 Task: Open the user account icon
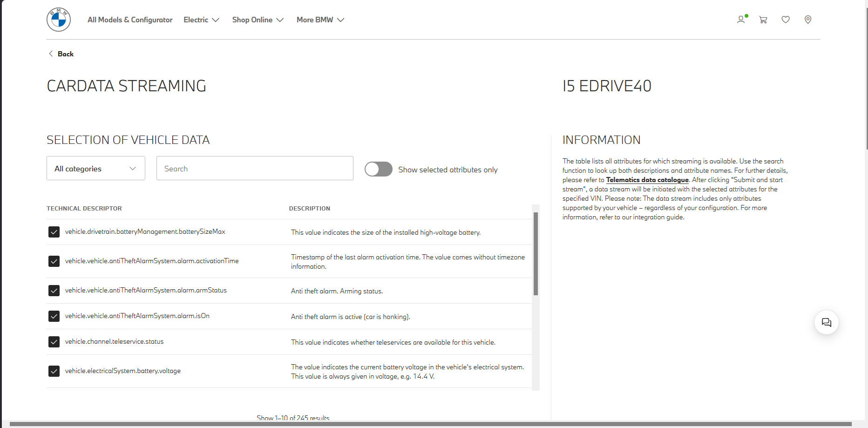tap(741, 20)
